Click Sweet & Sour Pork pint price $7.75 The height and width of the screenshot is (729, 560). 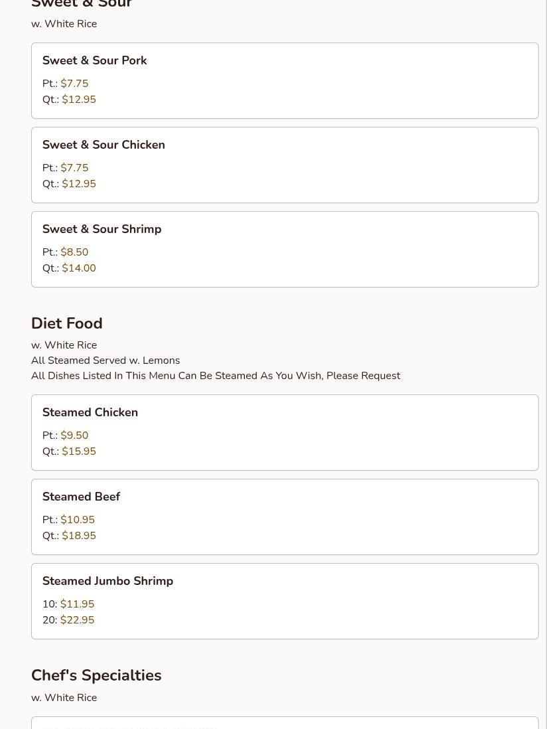pos(74,84)
